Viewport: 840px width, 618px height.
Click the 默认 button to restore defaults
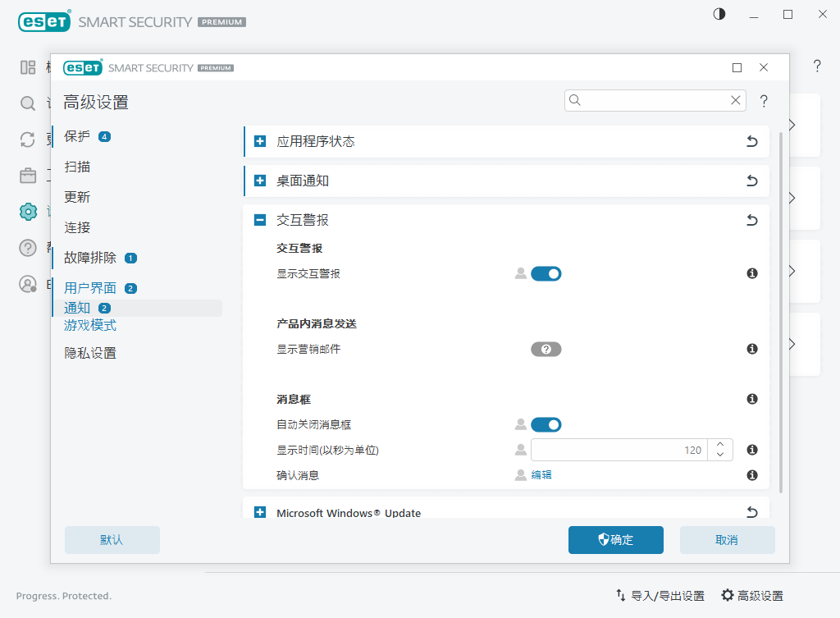pyautogui.click(x=112, y=539)
